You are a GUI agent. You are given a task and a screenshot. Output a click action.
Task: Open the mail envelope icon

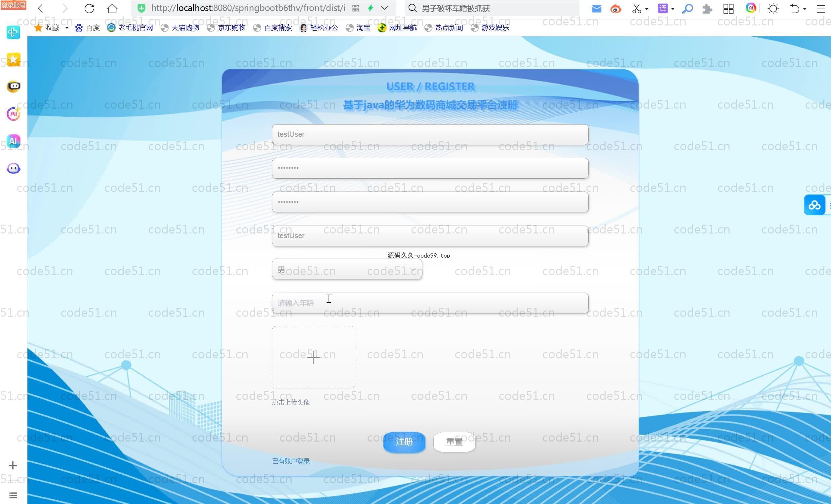(x=596, y=9)
